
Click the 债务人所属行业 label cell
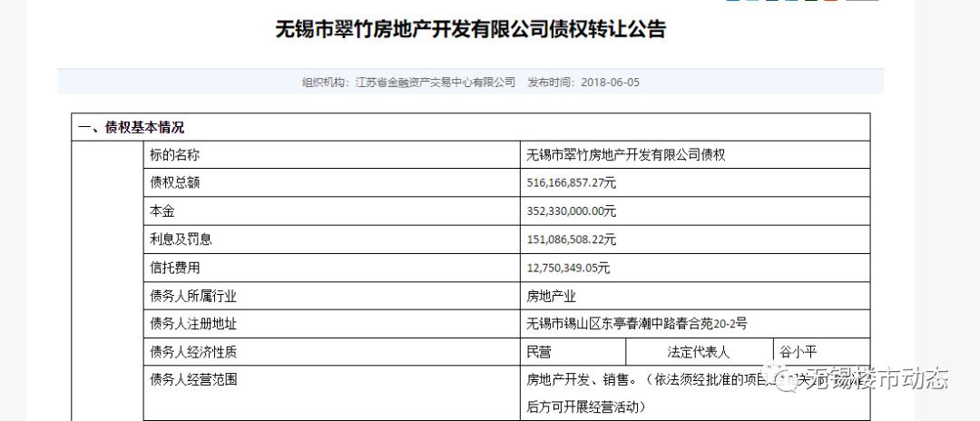[331, 296]
